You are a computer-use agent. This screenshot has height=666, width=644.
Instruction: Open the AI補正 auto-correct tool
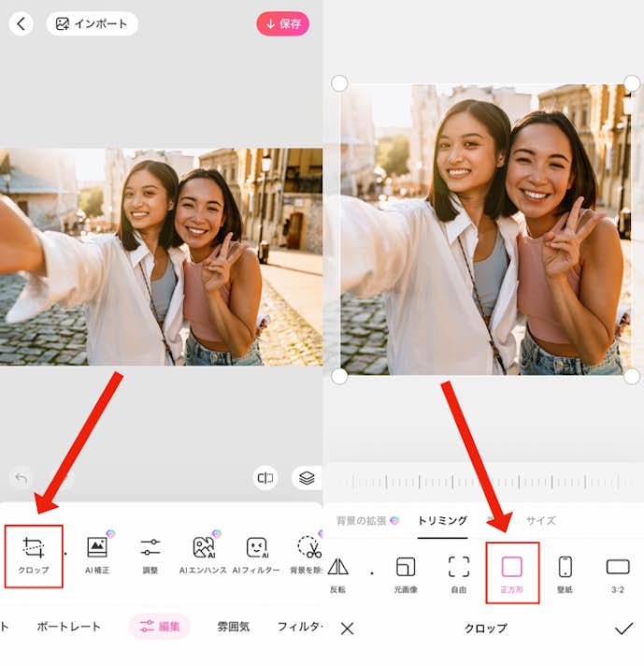(x=97, y=556)
